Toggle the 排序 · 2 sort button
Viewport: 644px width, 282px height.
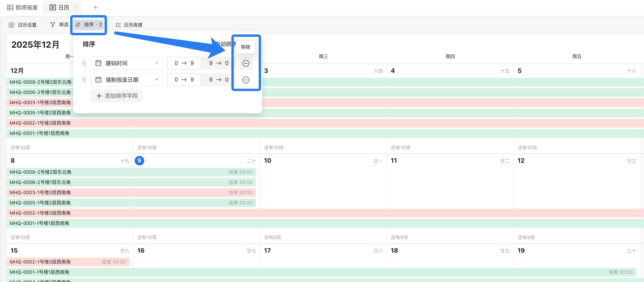(89, 25)
